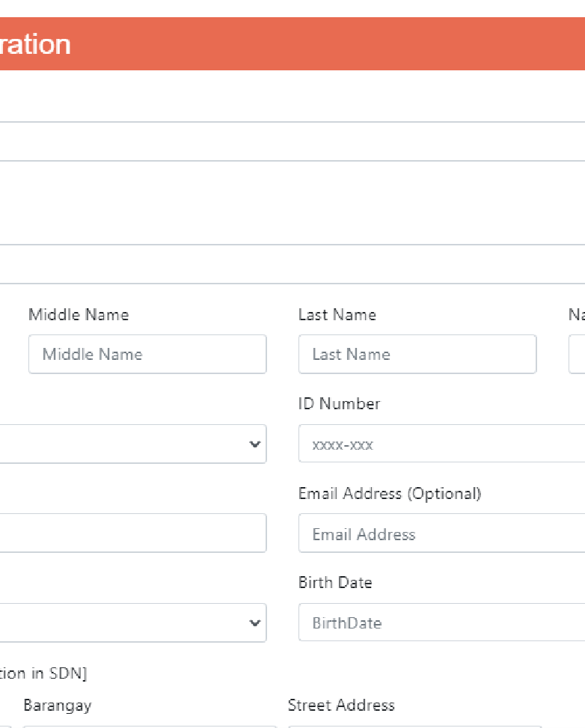
Task: Click the "ID Number" label
Action: click(339, 404)
